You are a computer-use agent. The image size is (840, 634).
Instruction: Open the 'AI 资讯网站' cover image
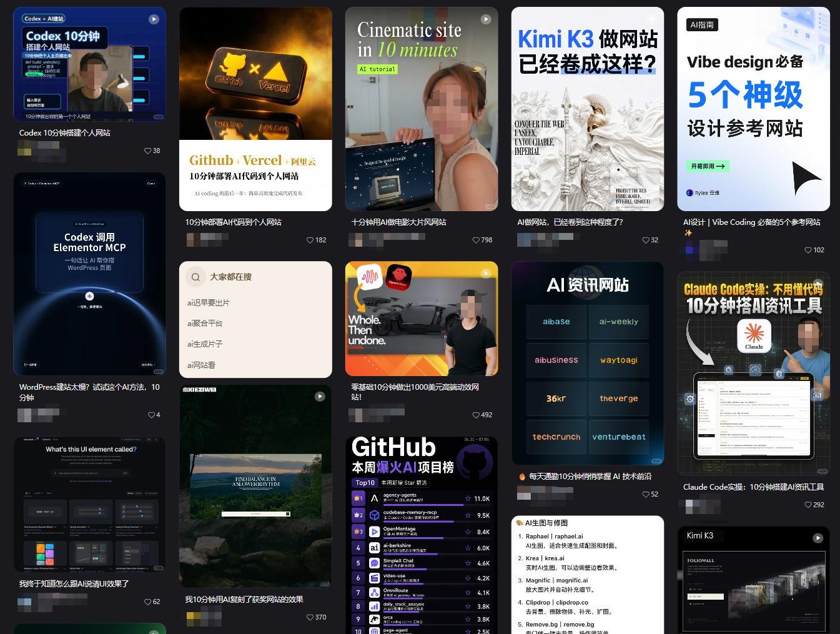[588, 364]
